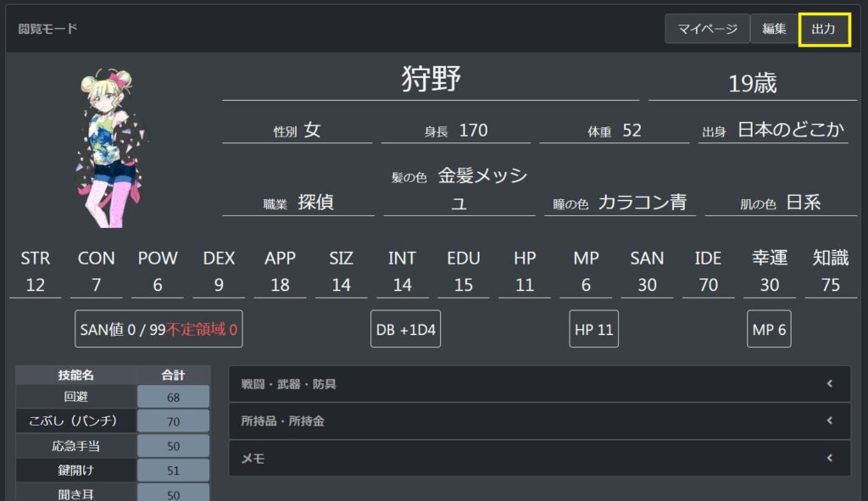The height and width of the screenshot is (501, 868).
Task: Select the HP 11 box
Action: 593,329
